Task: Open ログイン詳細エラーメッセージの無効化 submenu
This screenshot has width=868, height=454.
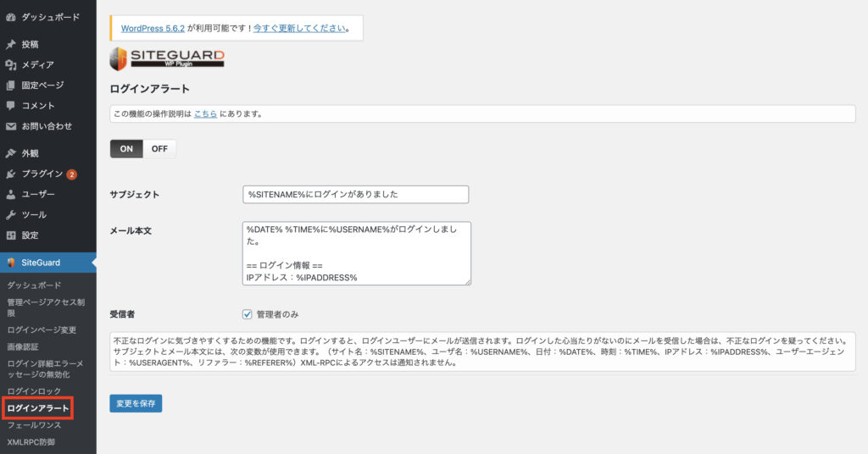Action: pos(46,368)
